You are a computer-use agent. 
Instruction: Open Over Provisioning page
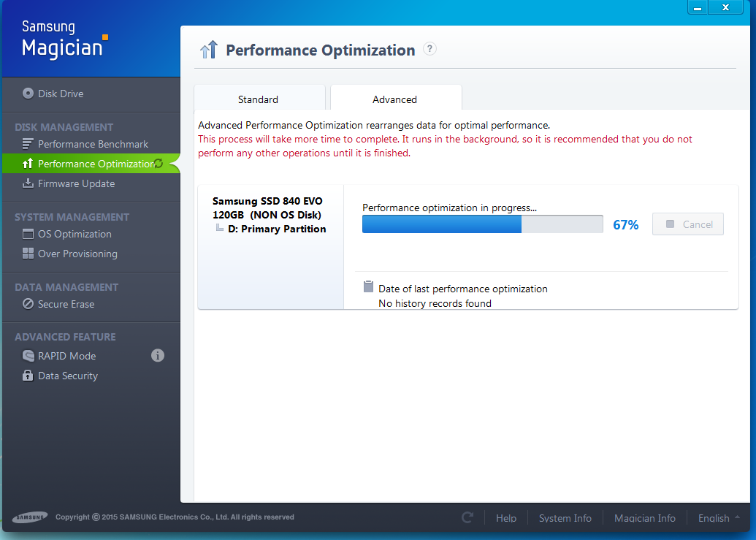click(x=77, y=254)
